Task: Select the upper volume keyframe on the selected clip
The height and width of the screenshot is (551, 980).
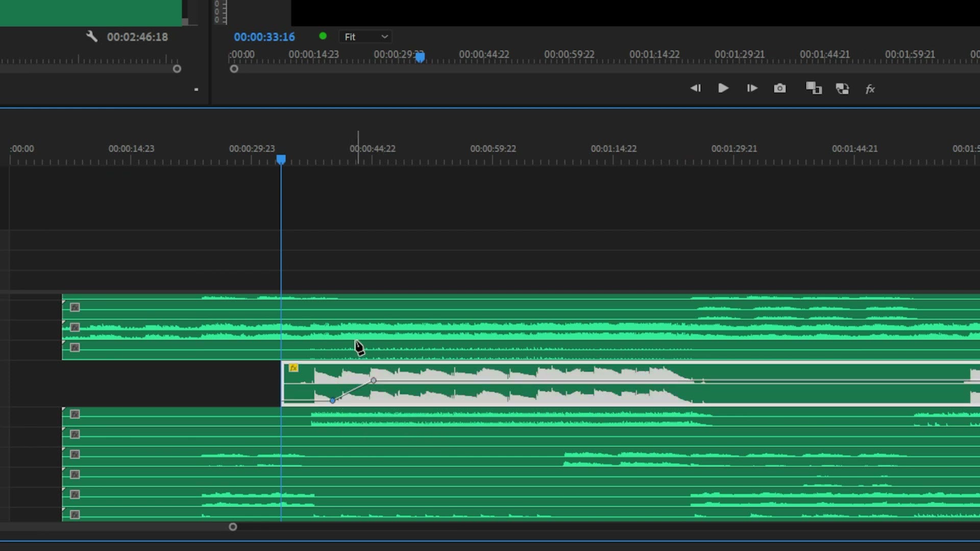Action: click(x=374, y=381)
